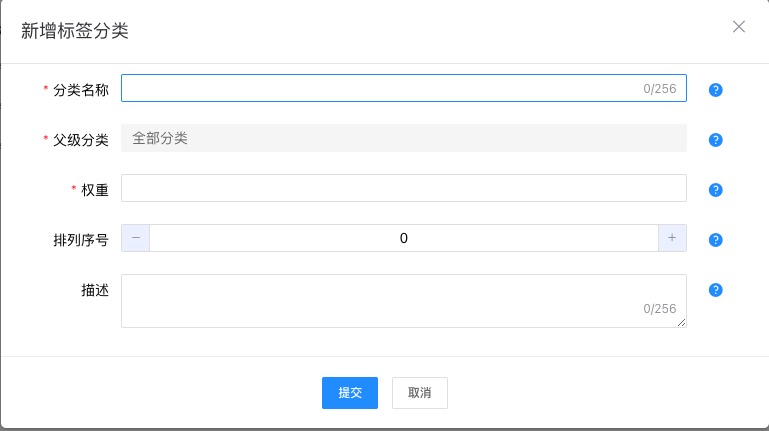Click the 排列序号 field label
Screen dimensions: 769x431
(81, 240)
